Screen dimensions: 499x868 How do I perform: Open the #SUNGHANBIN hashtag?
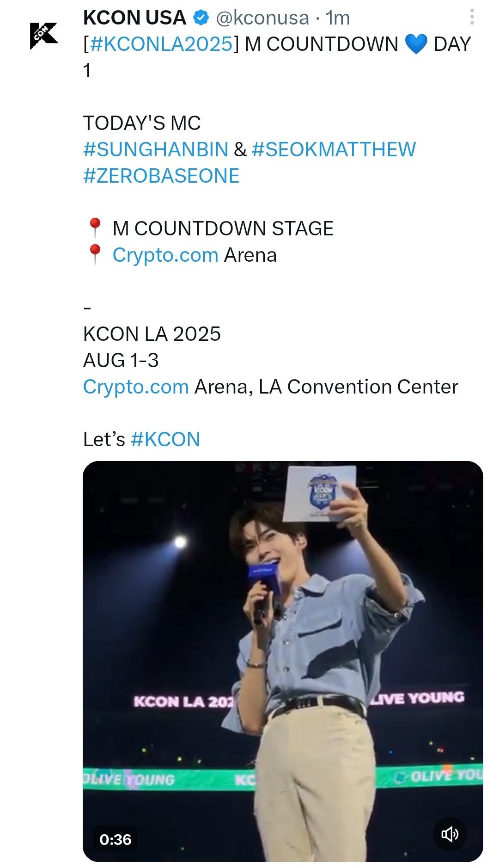click(156, 149)
